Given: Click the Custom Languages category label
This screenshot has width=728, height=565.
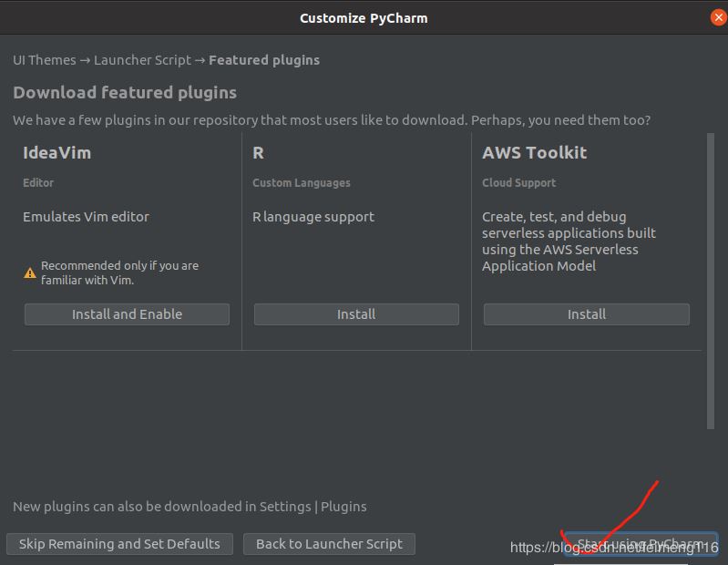Looking at the screenshot, I should (x=301, y=183).
